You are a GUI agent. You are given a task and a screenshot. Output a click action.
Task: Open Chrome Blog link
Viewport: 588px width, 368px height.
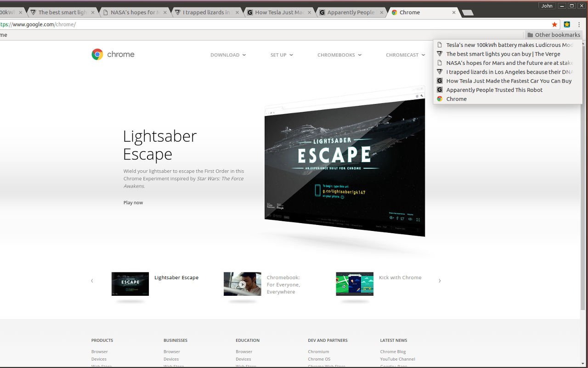[393, 351]
